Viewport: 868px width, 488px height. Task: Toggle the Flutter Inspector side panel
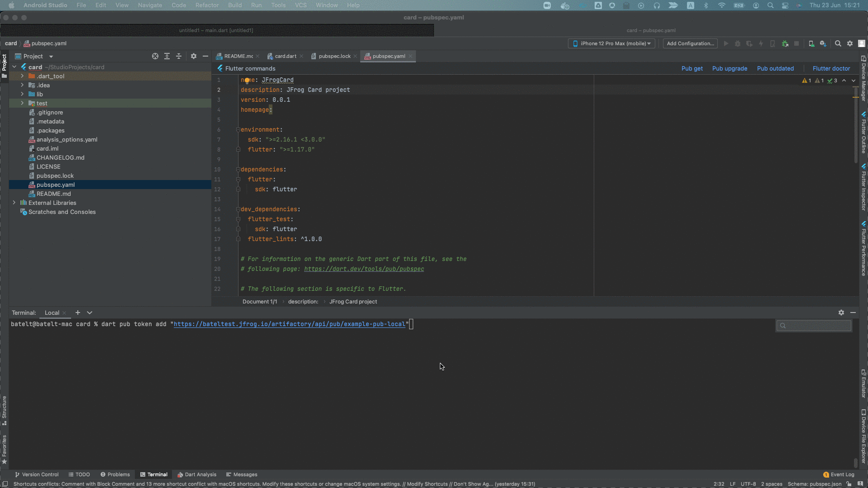(x=863, y=188)
